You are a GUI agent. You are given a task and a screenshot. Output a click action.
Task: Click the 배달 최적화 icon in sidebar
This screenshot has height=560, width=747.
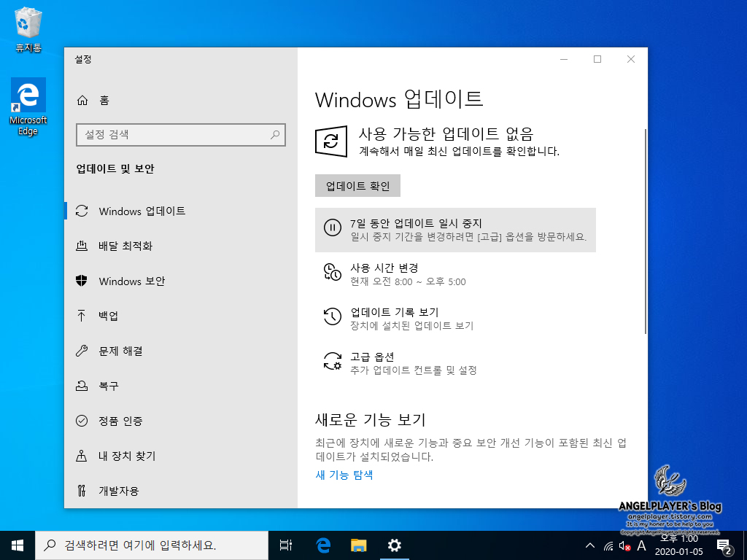point(82,246)
